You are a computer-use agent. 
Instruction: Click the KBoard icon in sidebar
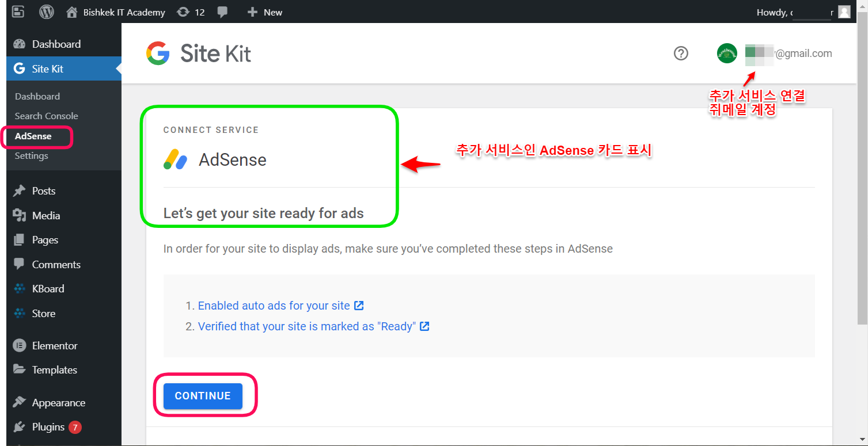coord(20,289)
